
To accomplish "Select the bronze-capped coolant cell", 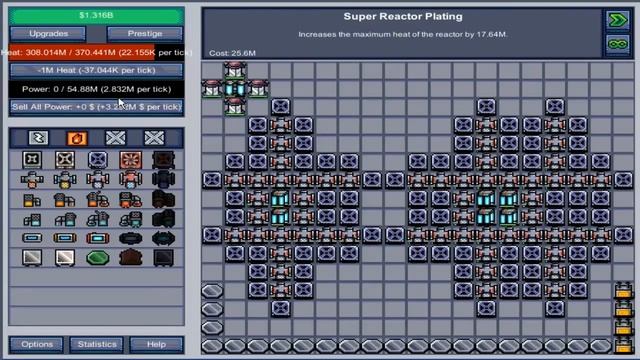I will coord(65,238).
